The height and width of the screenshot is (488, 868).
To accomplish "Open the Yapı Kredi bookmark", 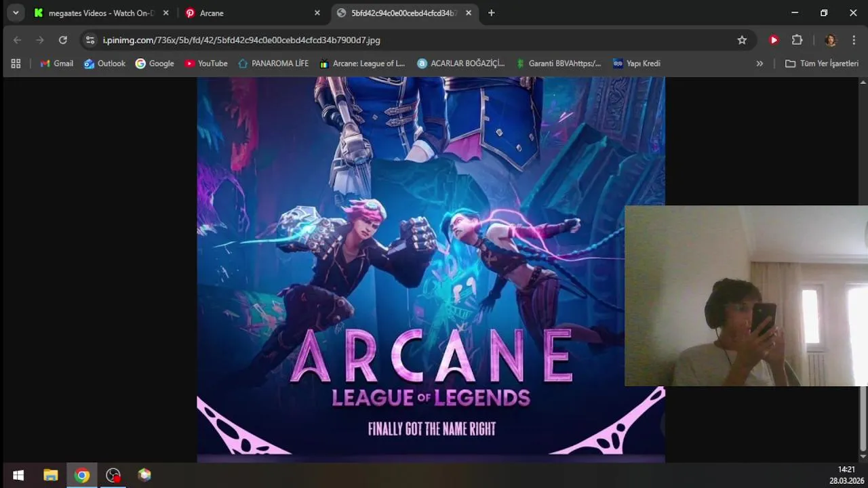I will [637, 63].
